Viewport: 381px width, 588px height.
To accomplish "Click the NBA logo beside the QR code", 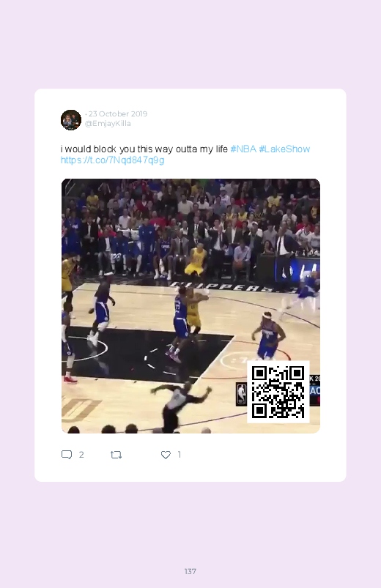I will click(241, 394).
